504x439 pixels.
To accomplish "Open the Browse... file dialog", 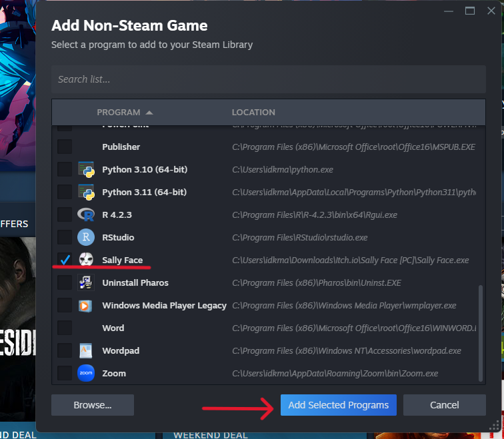I will 93,405.
